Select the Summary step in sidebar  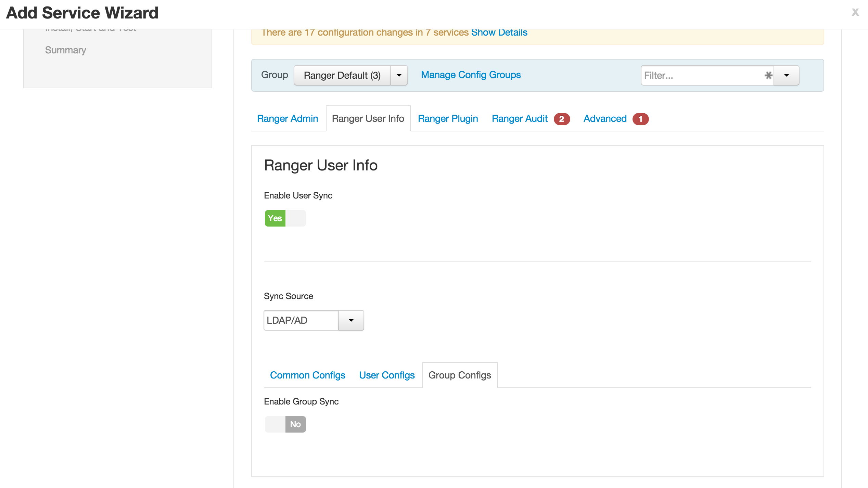(65, 50)
